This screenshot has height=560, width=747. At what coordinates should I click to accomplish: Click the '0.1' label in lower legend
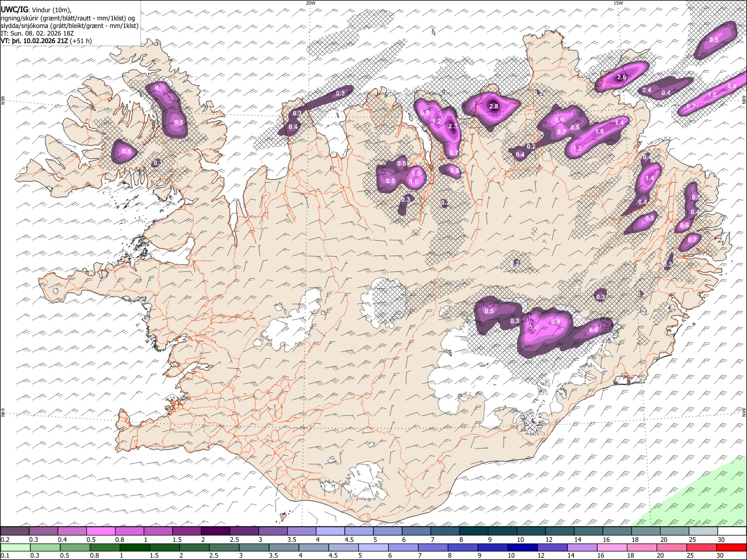[x=4, y=555]
